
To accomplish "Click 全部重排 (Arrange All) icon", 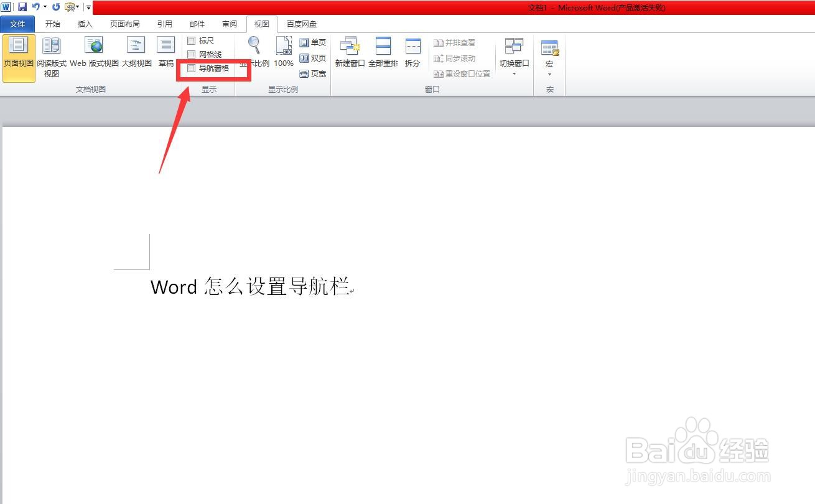I will pos(383,52).
